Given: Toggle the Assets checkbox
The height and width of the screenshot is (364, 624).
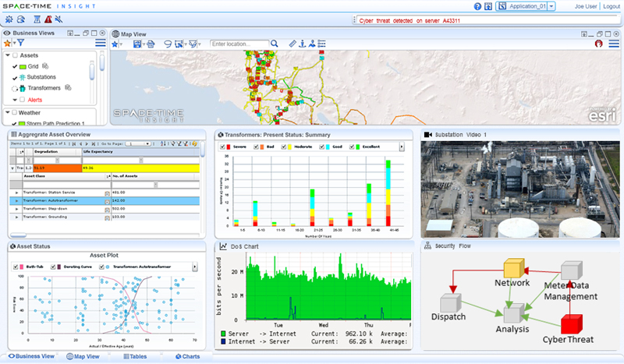Looking at the screenshot, I should point(15,55).
